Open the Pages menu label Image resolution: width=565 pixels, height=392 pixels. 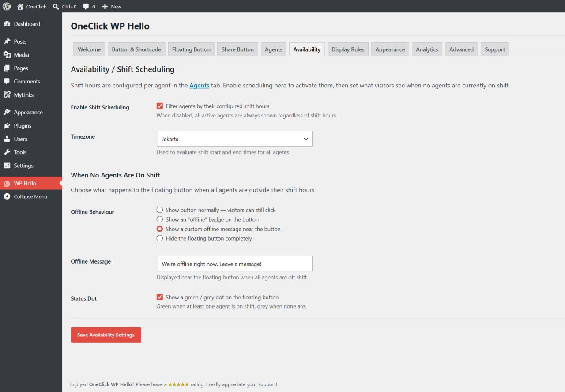(x=21, y=68)
